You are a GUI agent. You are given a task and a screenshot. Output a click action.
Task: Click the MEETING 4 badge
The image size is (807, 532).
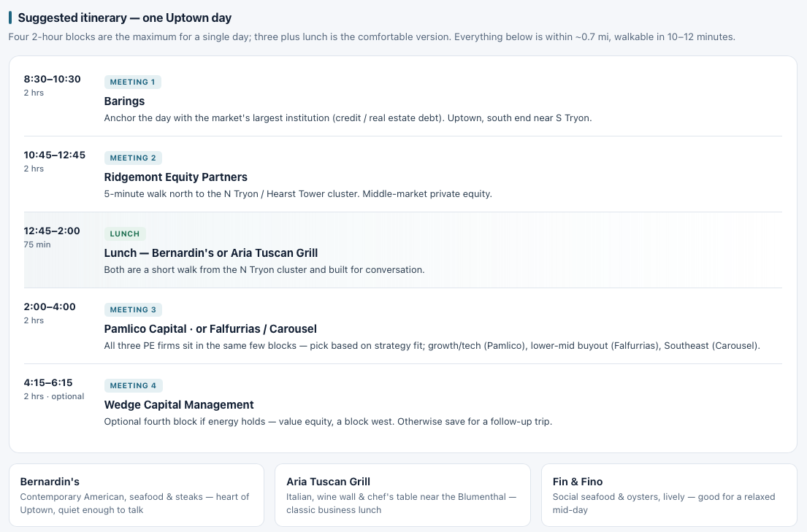pos(133,385)
